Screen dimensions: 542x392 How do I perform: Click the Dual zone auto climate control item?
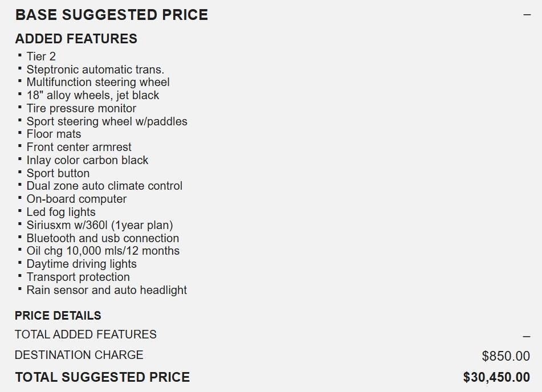[104, 186]
